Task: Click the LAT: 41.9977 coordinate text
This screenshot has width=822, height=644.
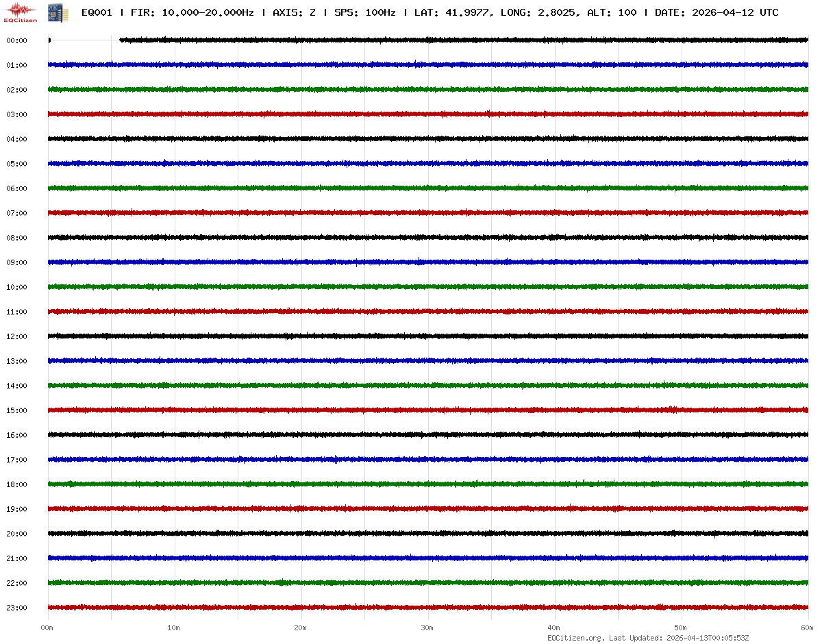Action: click(x=453, y=12)
